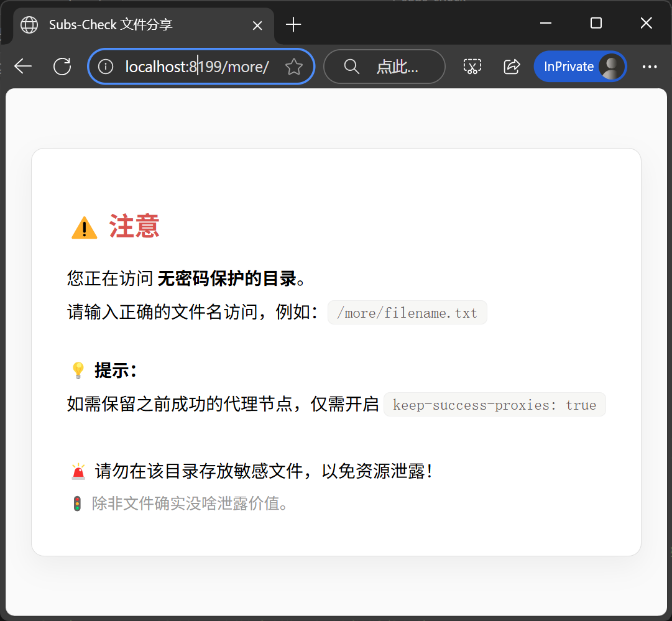672x621 pixels.
Task: Go back using the browser back arrow
Action: tap(23, 67)
